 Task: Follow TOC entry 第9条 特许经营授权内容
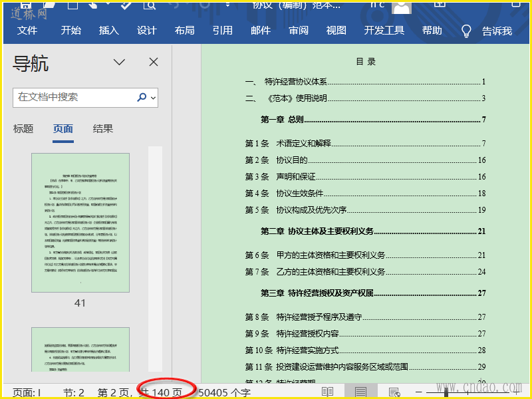click(x=365, y=334)
